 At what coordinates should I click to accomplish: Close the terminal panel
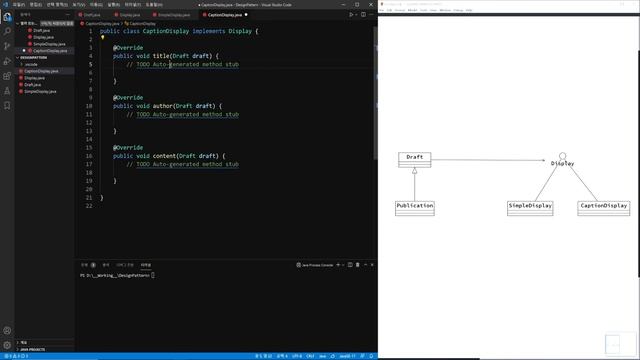[x=372, y=265]
